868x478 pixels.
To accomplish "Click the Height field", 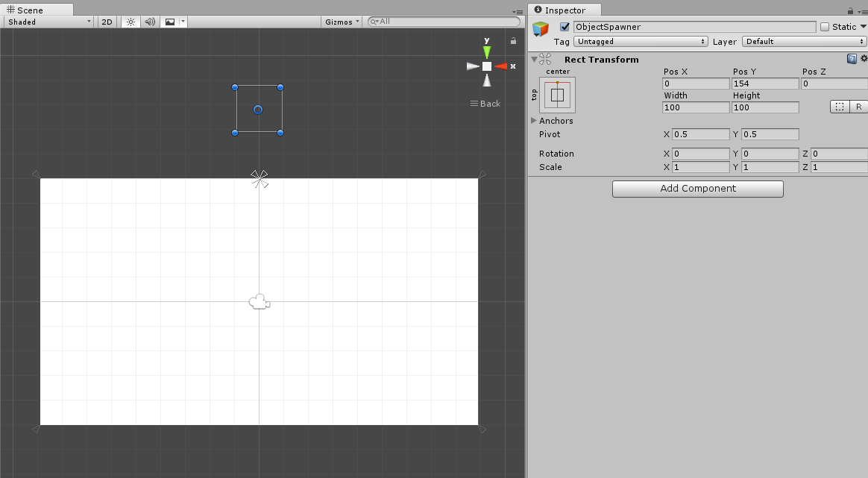I will pyautogui.click(x=765, y=107).
